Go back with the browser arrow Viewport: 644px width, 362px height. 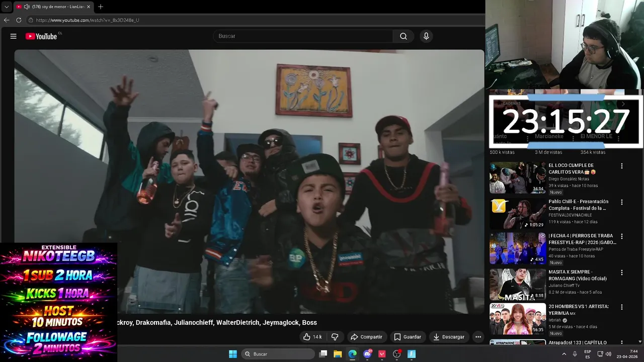[7, 20]
